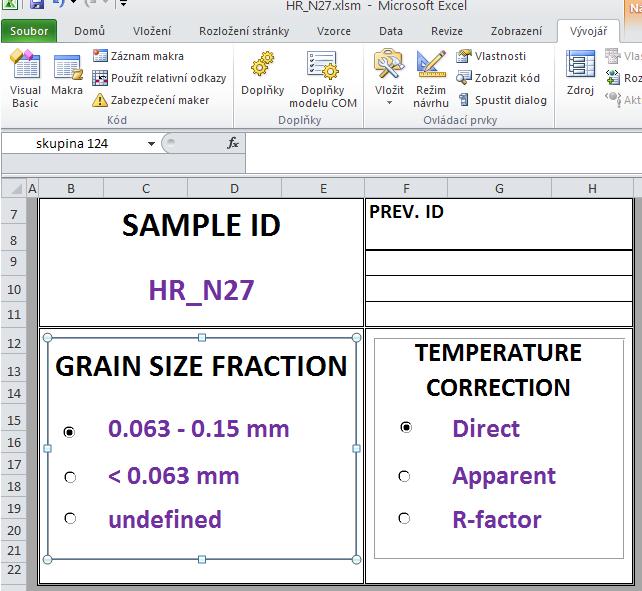Choose the Apparent temperature correction option
Viewport: 642px width, 591px height.
404,476
